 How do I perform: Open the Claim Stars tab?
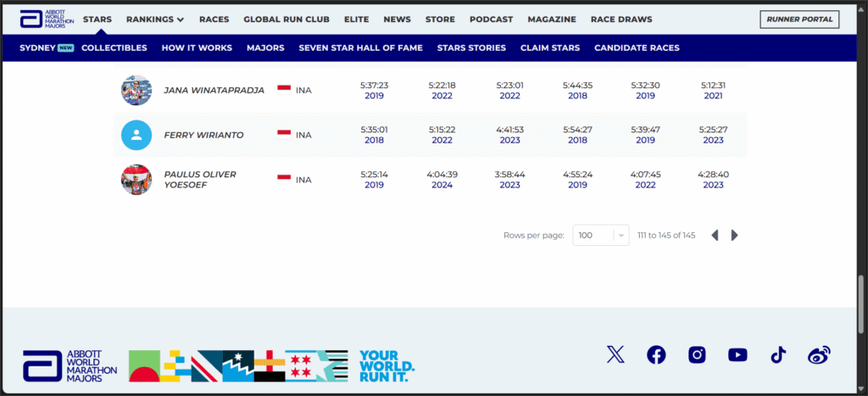550,47
